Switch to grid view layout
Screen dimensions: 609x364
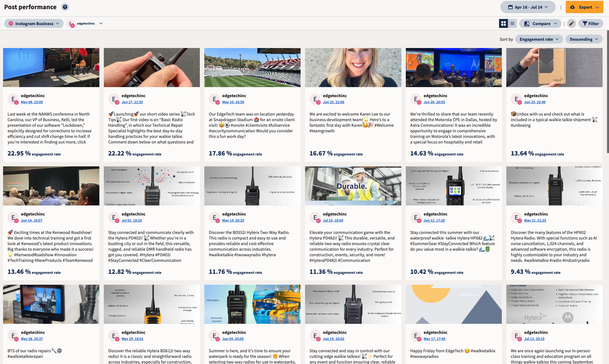[x=503, y=23]
